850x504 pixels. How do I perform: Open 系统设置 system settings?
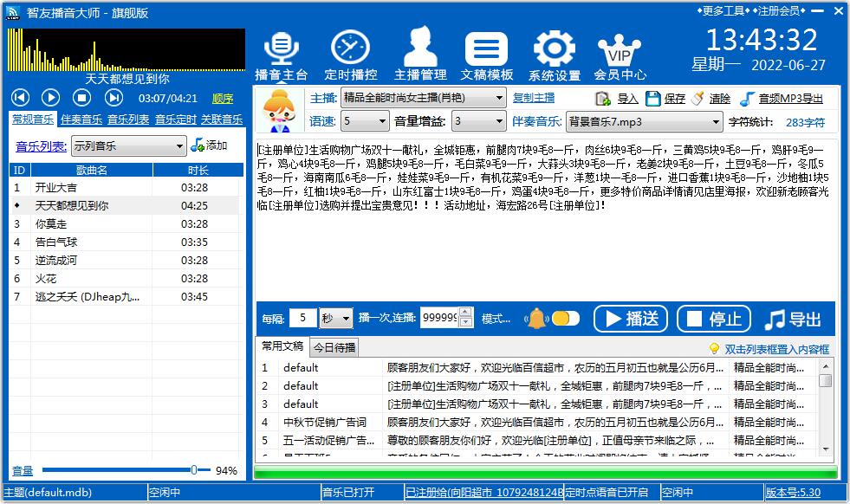555,56
